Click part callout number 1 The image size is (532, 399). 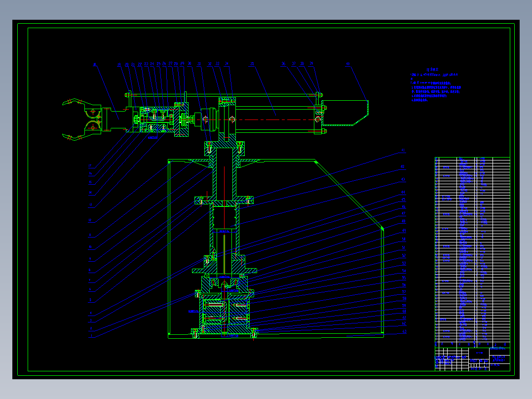click(91, 336)
